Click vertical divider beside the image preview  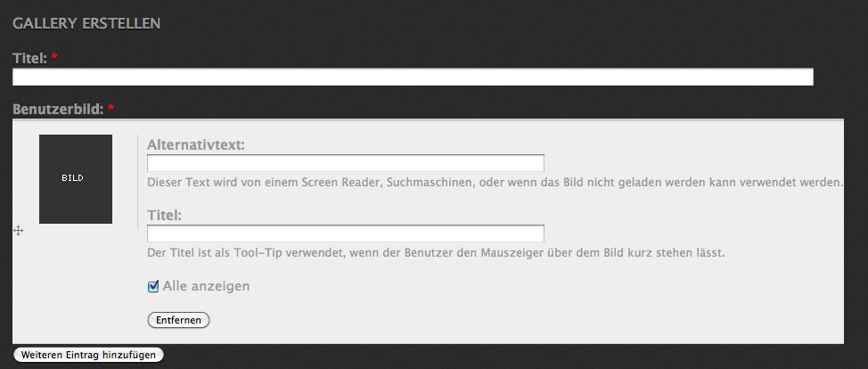[137, 182]
